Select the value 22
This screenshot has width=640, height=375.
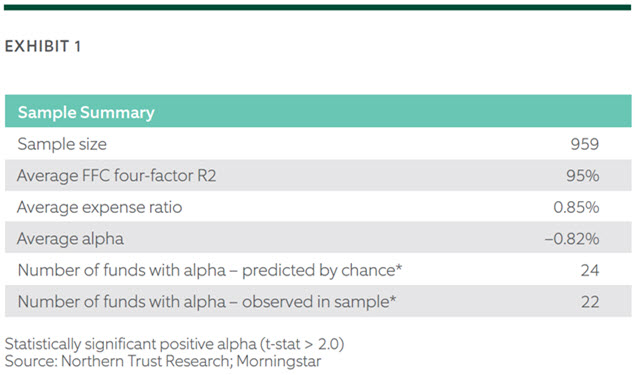(590, 302)
